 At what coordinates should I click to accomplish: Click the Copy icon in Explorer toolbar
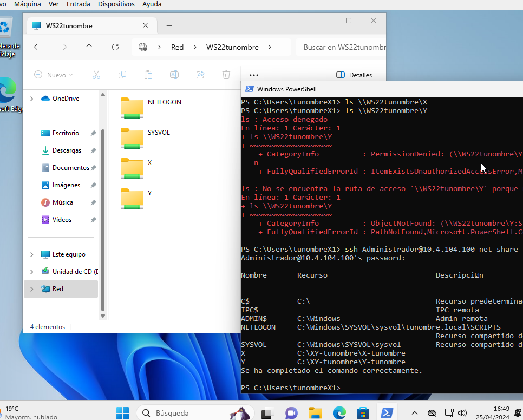tap(122, 75)
